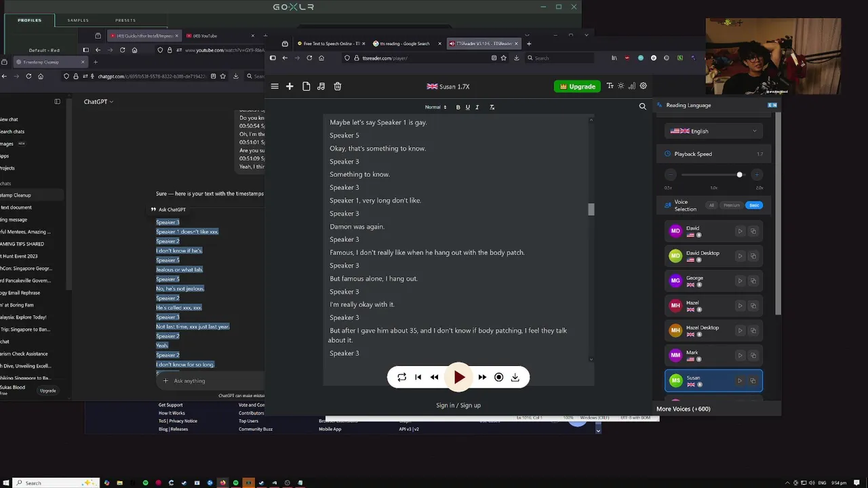
Task: Click the fast forward playback control
Action: [482, 378]
